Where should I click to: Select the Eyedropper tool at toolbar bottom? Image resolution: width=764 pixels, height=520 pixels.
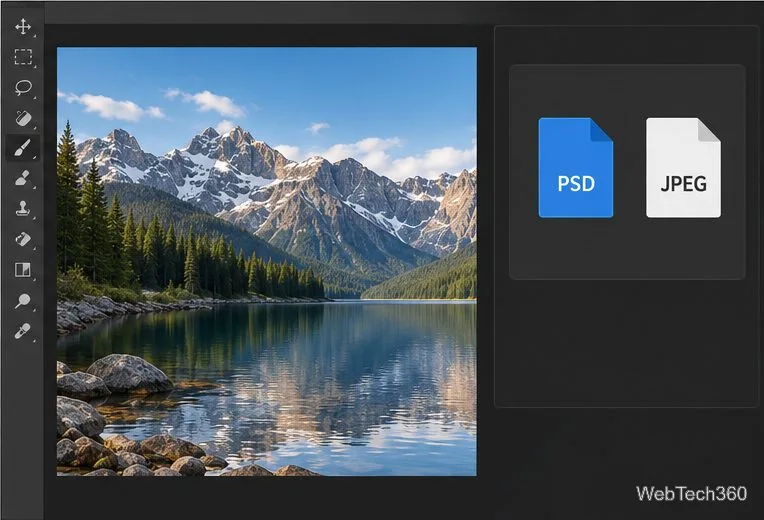point(23,331)
